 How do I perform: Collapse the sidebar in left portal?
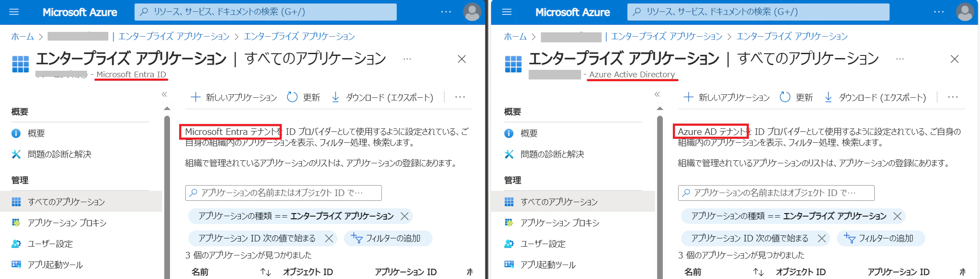[164, 94]
